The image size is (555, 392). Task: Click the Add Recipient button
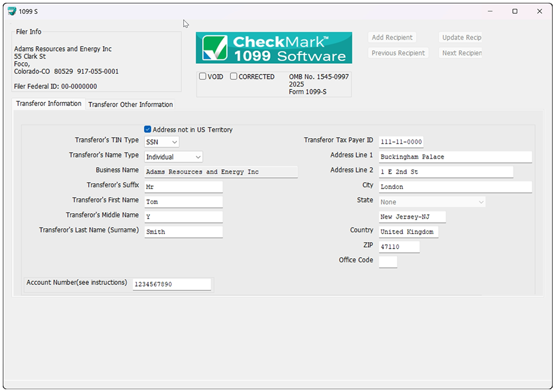[392, 38]
